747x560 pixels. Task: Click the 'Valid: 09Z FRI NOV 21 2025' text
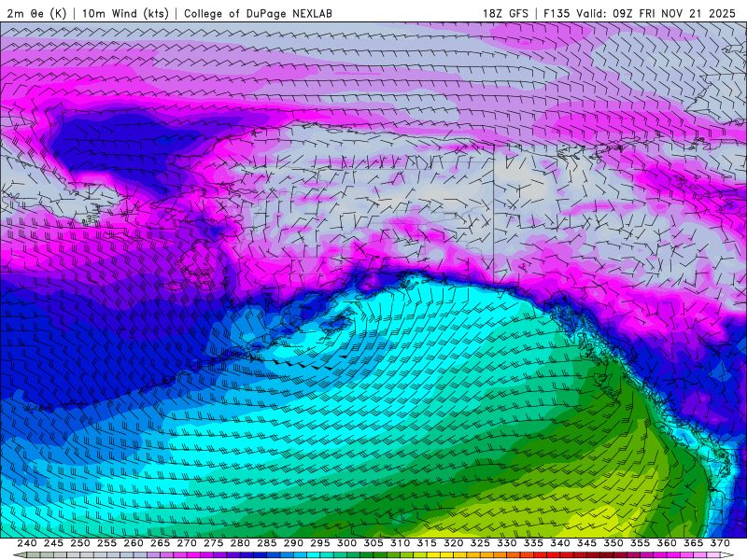coord(656,13)
